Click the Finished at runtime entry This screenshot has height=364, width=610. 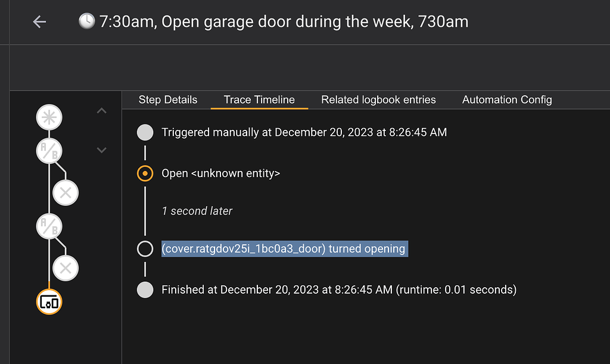(x=338, y=290)
